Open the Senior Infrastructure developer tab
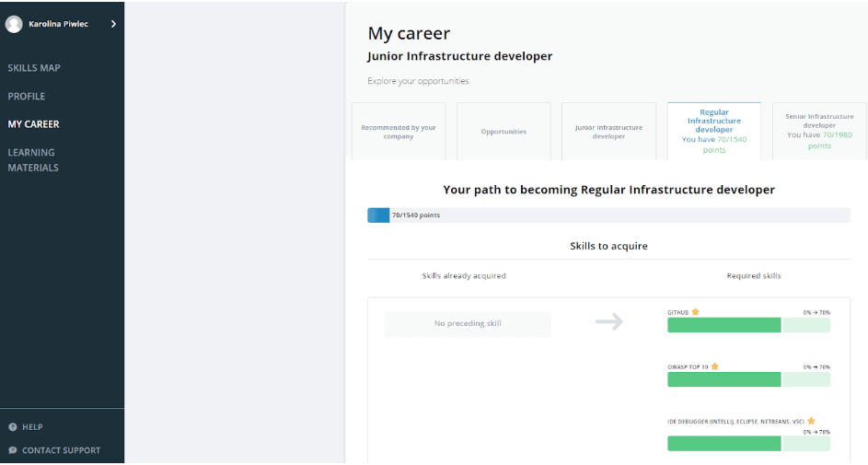Image resolution: width=868 pixels, height=465 pixels. pyautogui.click(x=819, y=132)
